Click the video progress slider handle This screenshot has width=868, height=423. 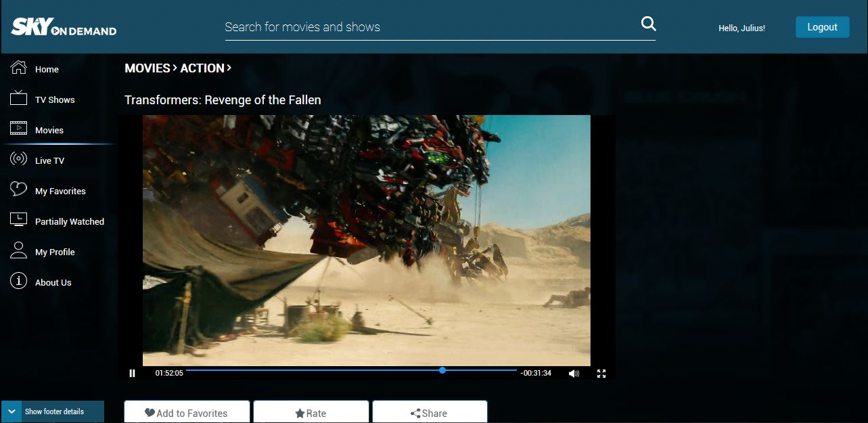442,370
